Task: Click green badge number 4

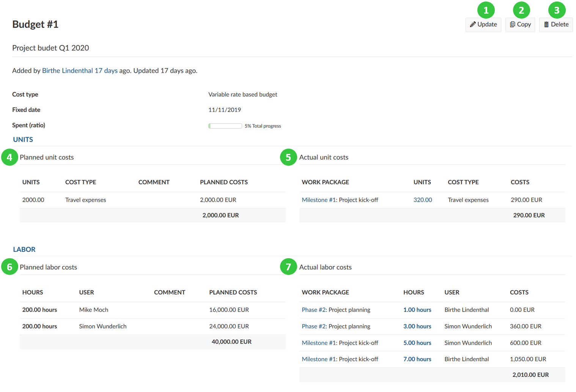Action: [9, 157]
